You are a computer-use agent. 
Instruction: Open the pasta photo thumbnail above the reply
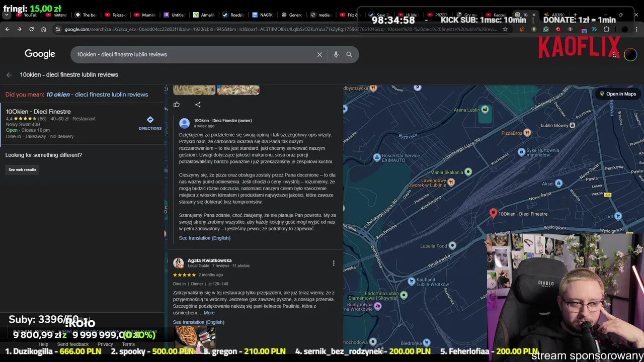pyautogui.click(x=194, y=90)
